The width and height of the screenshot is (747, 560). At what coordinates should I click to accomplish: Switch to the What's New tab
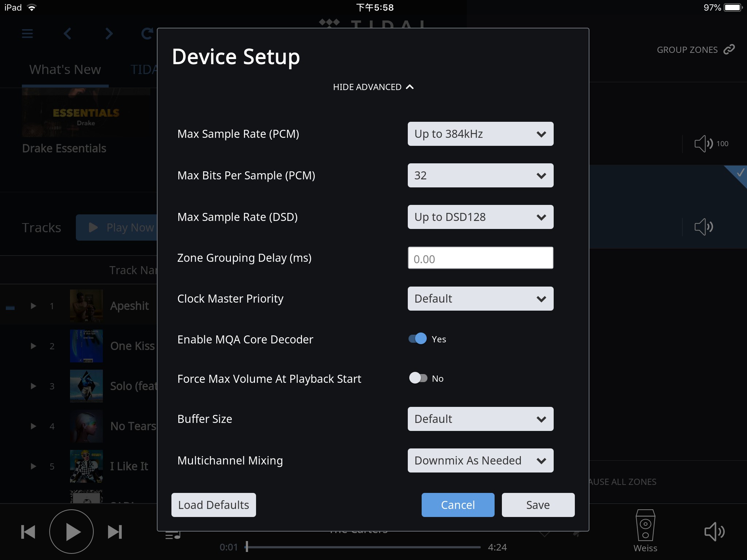(65, 69)
